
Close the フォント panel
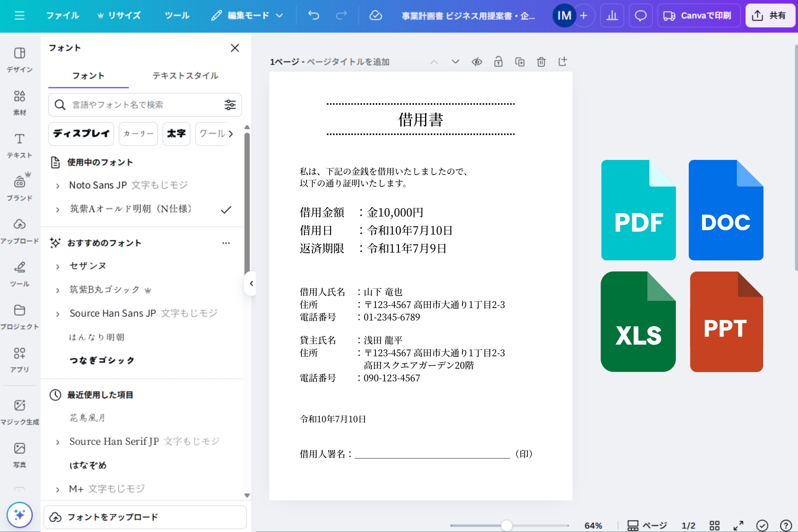pos(235,48)
